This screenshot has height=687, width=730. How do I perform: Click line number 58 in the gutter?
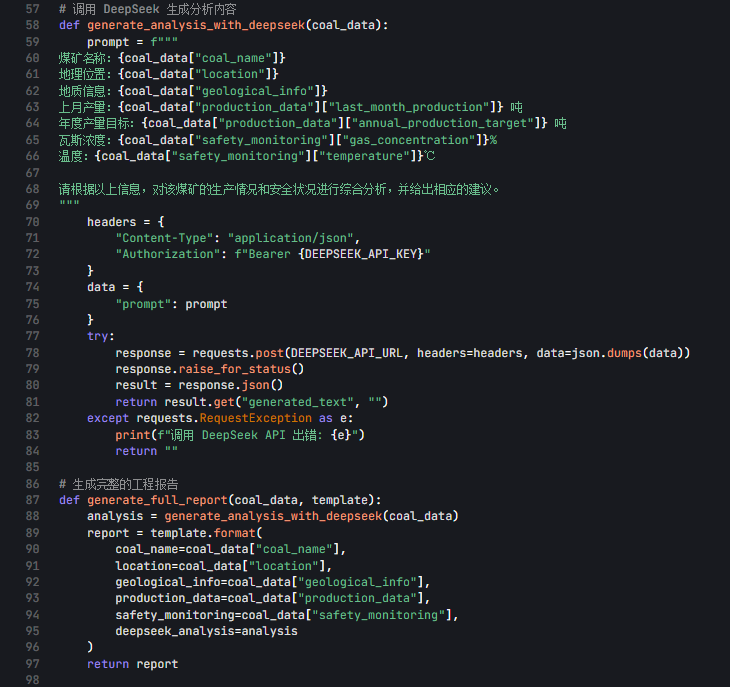(x=33, y=25)
